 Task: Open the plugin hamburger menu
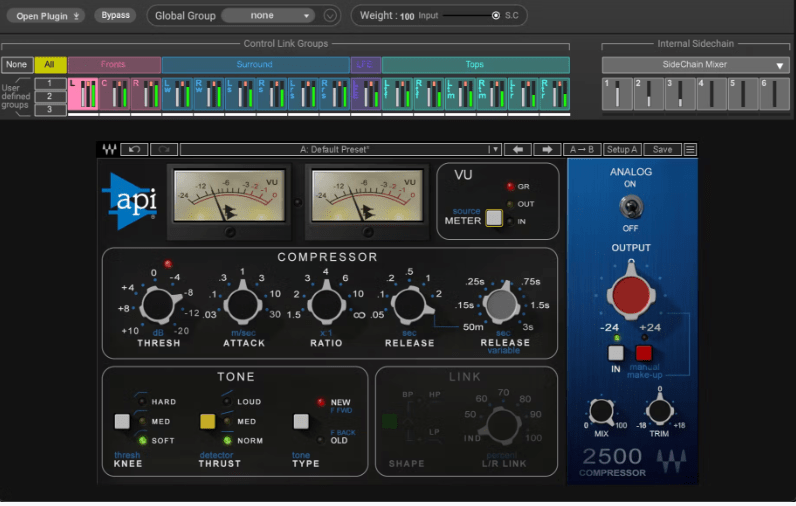tap(690, 149)
